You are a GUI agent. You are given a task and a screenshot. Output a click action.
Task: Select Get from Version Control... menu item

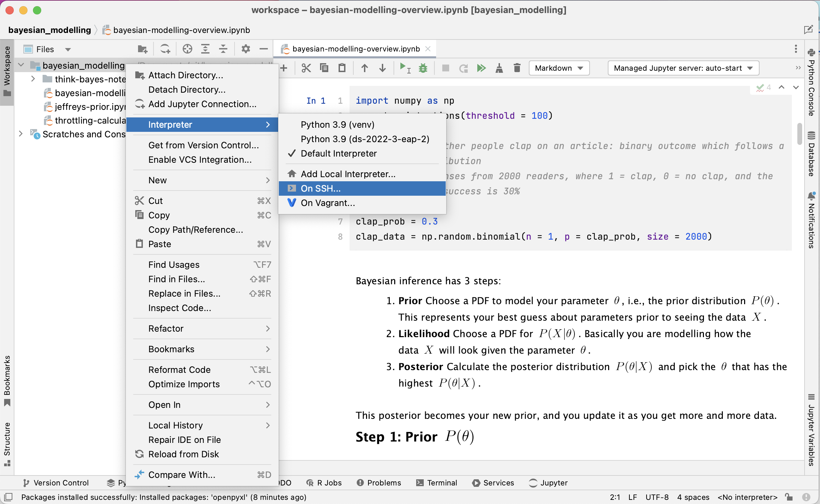pos(203,145)
